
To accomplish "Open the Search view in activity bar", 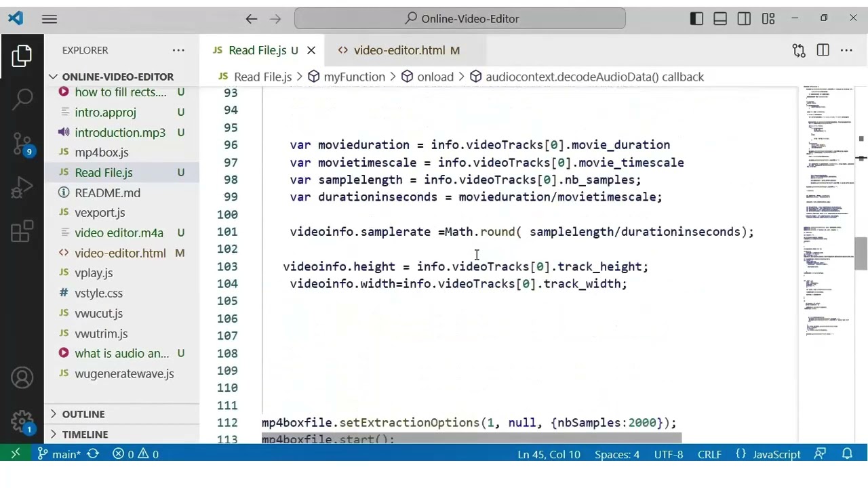I will tap(22, 99).
